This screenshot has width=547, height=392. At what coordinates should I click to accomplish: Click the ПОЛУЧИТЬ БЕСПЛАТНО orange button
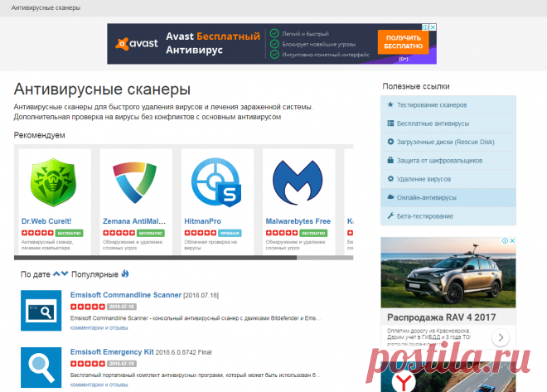tap(404, 41)
